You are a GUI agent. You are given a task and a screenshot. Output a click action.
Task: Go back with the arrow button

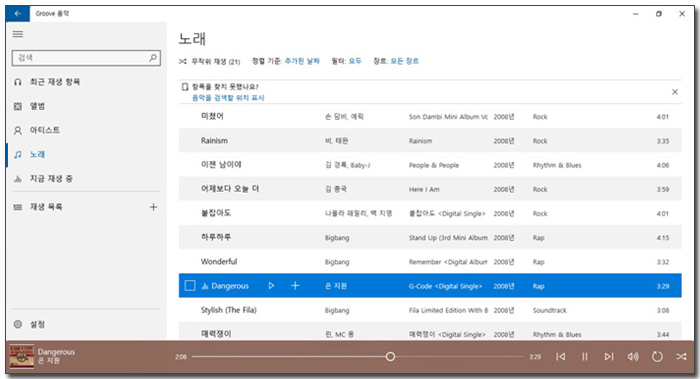[17, 14]
